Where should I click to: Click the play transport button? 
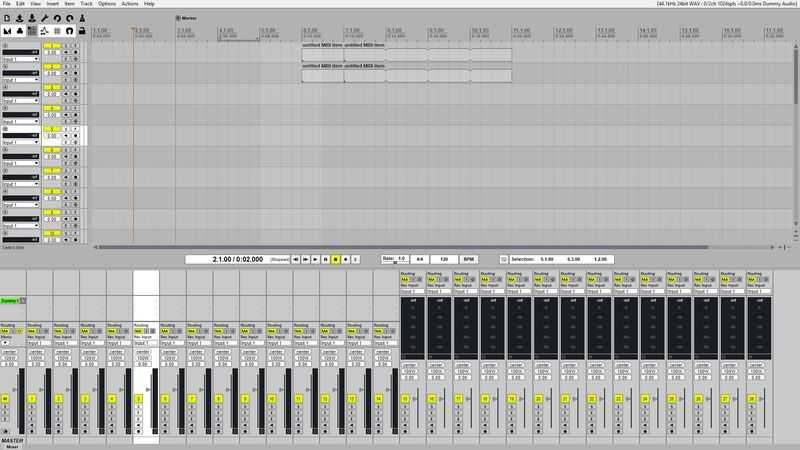pos(315,259)
